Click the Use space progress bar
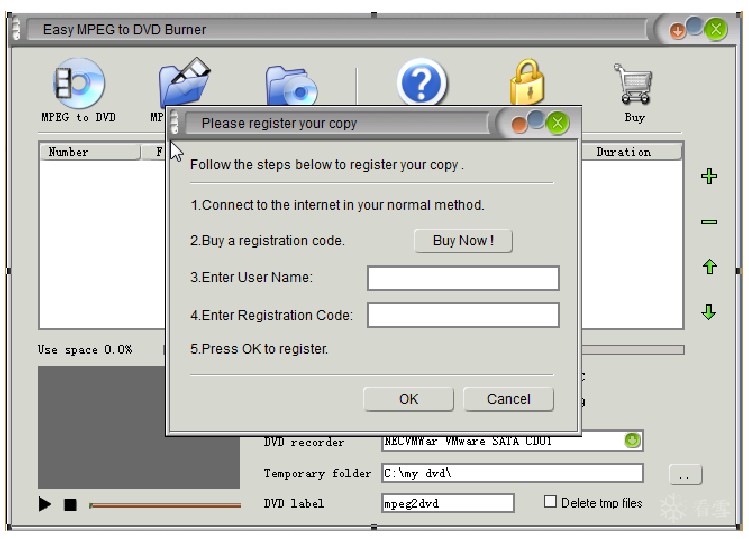This screenshot has height=539, width=749. tap(633, 350)
